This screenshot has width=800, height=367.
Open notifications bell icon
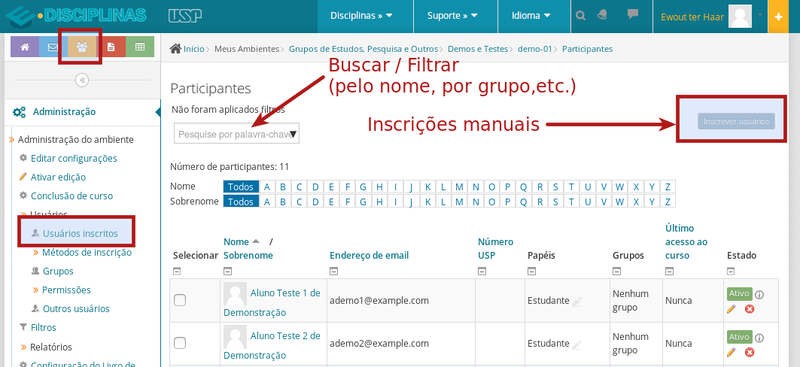coord(604,15)
